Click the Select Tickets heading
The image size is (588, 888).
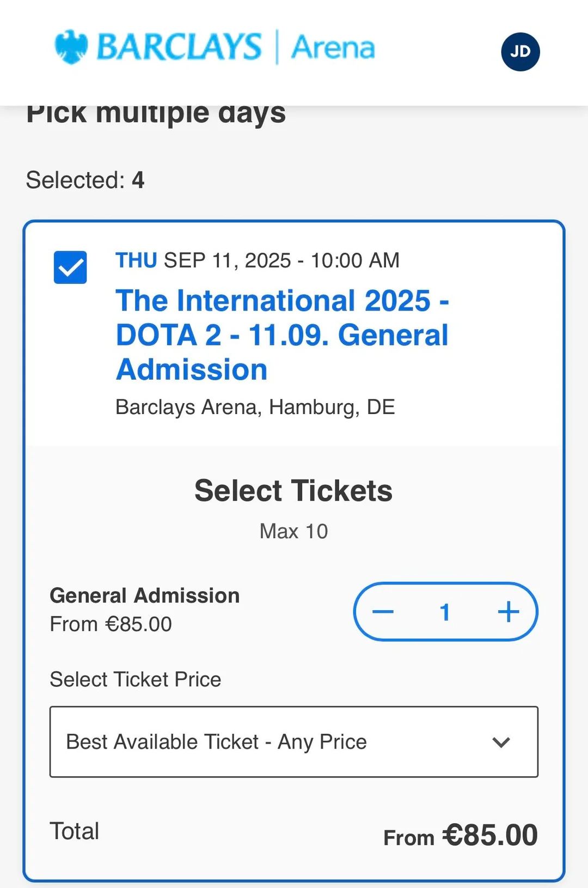tap(293, 490)
